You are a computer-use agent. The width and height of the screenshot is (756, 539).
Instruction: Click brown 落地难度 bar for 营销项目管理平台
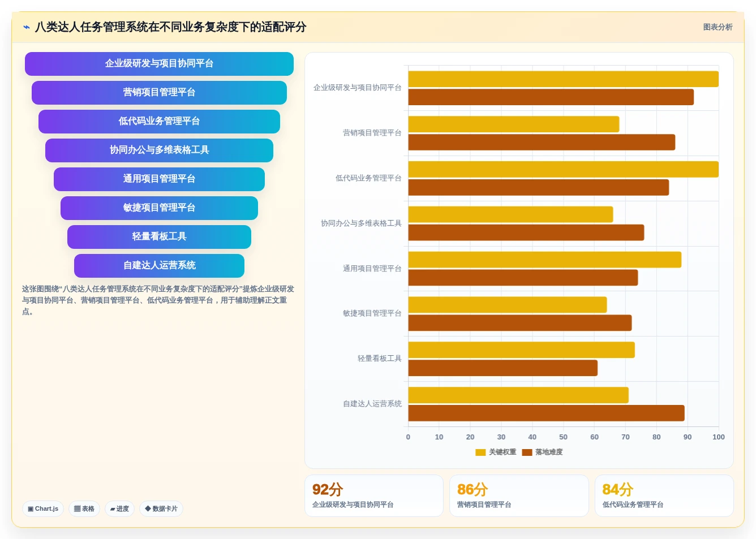[542, 143]
